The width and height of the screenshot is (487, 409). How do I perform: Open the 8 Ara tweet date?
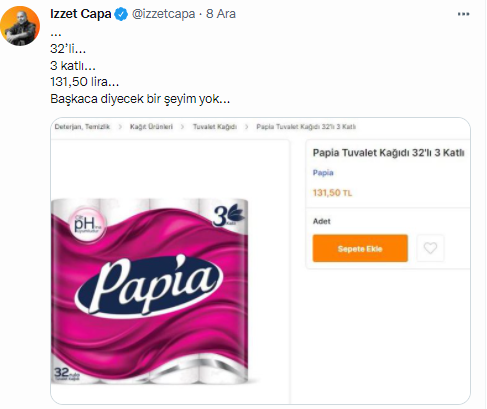tap(221, 14)
